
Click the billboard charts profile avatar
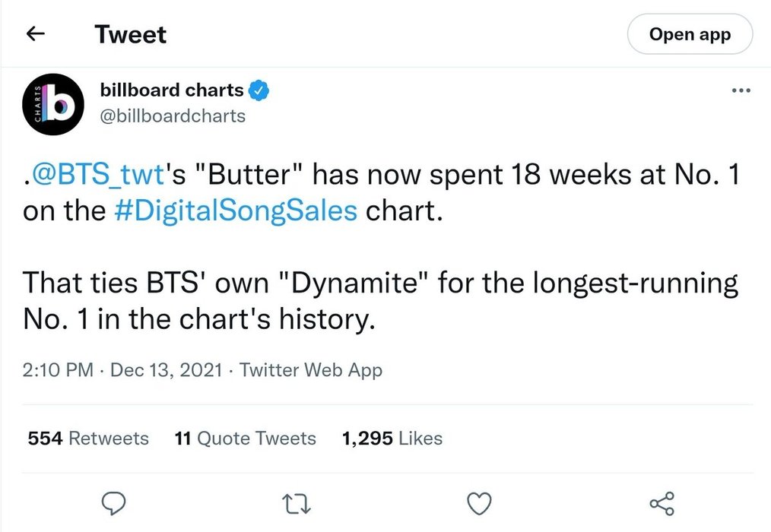coord(51,103)
